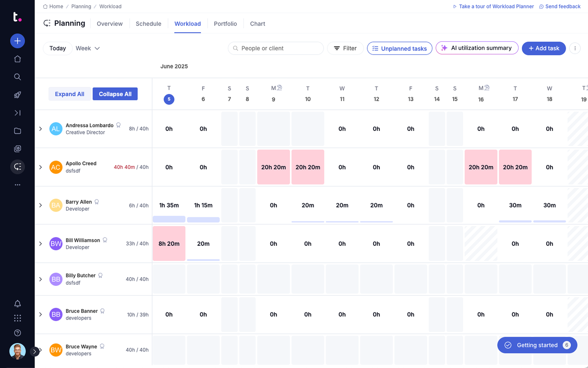Image resolution: width=588 pixels, height=368 pixels.
Task: Switch to the Portfolio tab
Action: 225,24
